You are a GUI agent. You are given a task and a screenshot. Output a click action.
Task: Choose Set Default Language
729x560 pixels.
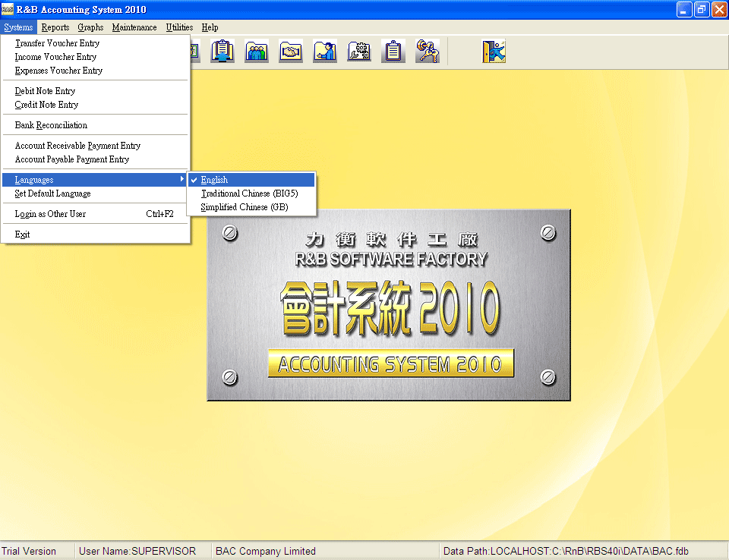coord(96,193)
